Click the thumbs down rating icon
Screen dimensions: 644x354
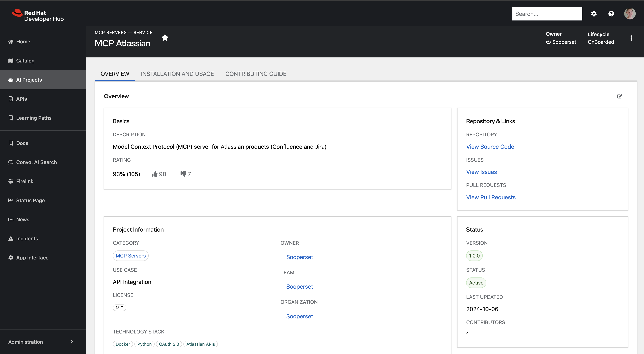point(183,174)
